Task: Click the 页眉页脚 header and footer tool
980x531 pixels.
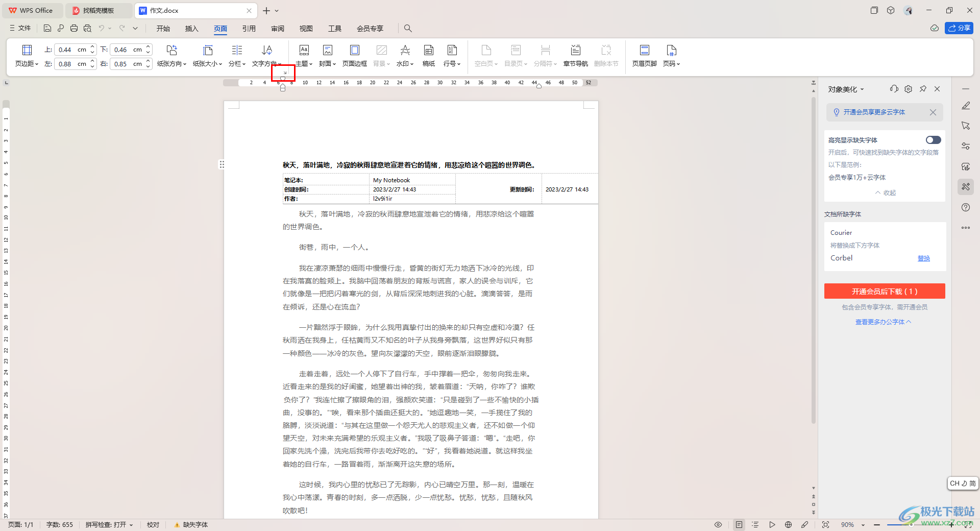Action: click(644, 56)
